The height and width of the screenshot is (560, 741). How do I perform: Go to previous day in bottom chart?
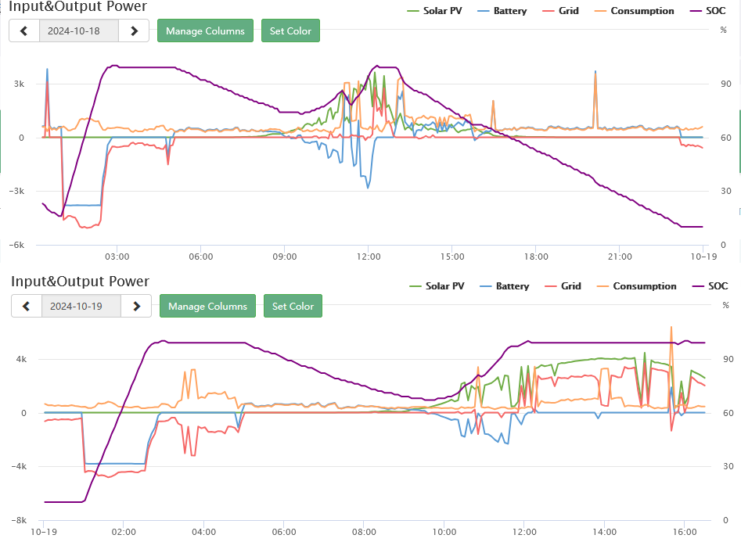coord(26,307)
